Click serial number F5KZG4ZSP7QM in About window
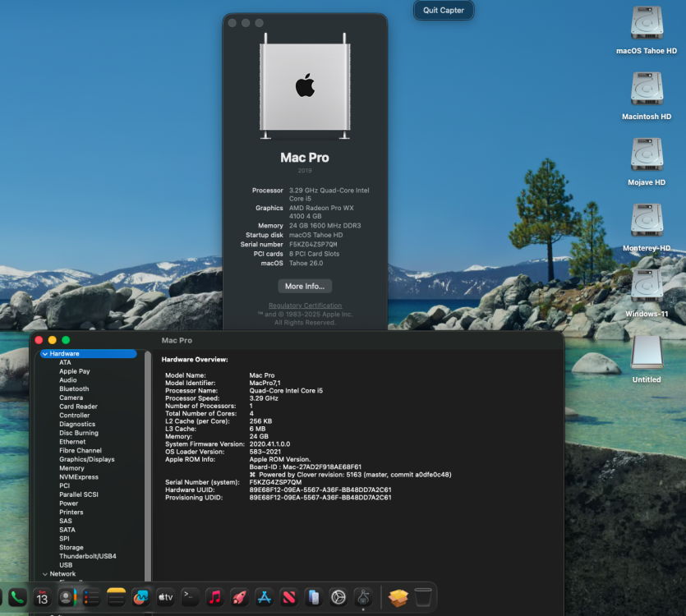The height and width of the screenshot is (616, 686). tap(313, 244)
